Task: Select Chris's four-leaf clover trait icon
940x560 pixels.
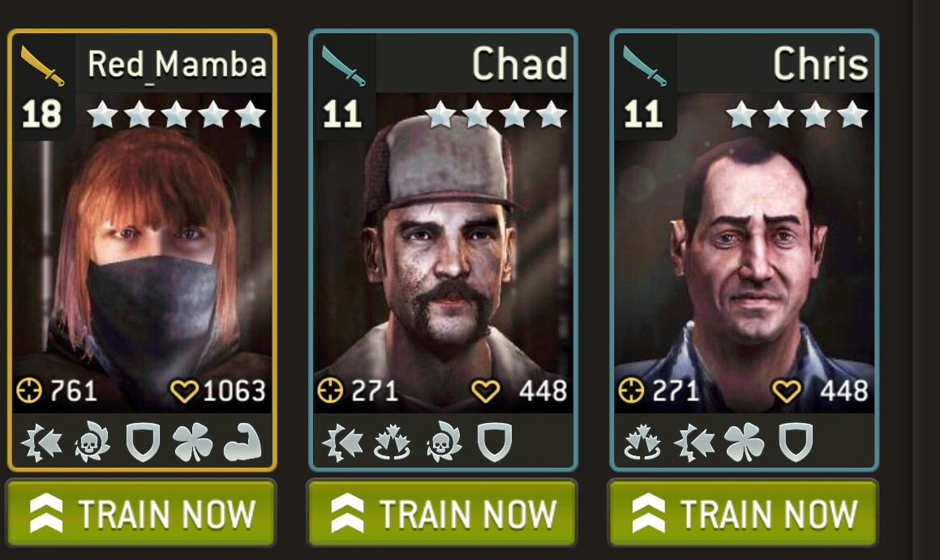Action: click(x=745, y=442)
